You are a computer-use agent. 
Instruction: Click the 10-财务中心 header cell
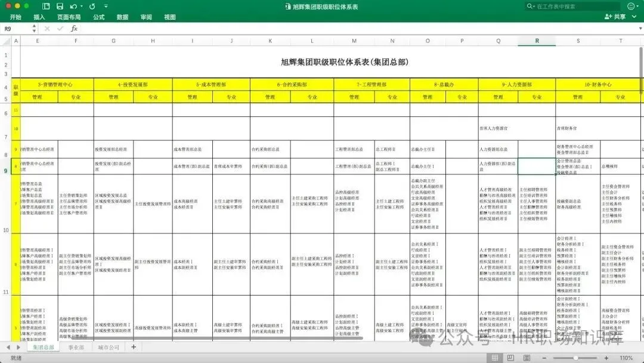598,85
